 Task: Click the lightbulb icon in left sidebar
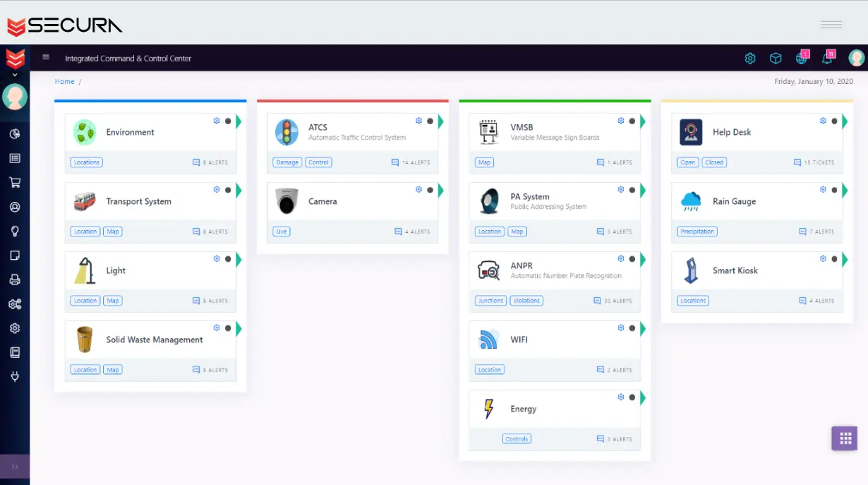click(14, 231)
